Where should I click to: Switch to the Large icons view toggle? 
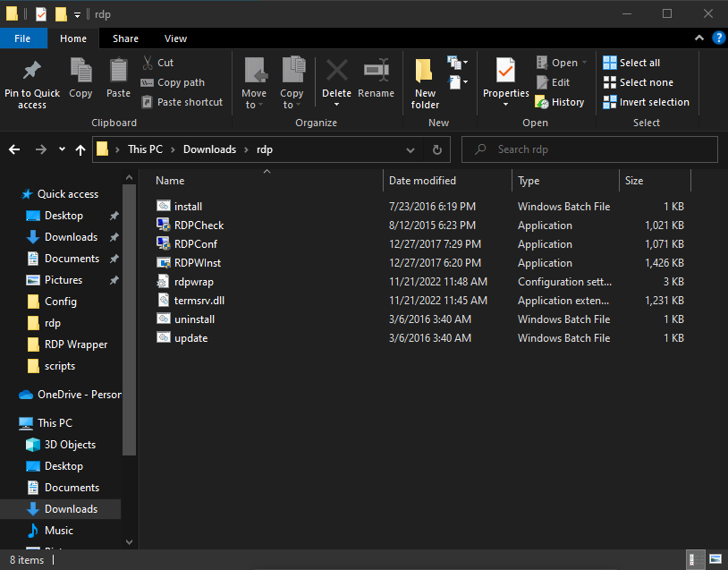tap(715, 560)
